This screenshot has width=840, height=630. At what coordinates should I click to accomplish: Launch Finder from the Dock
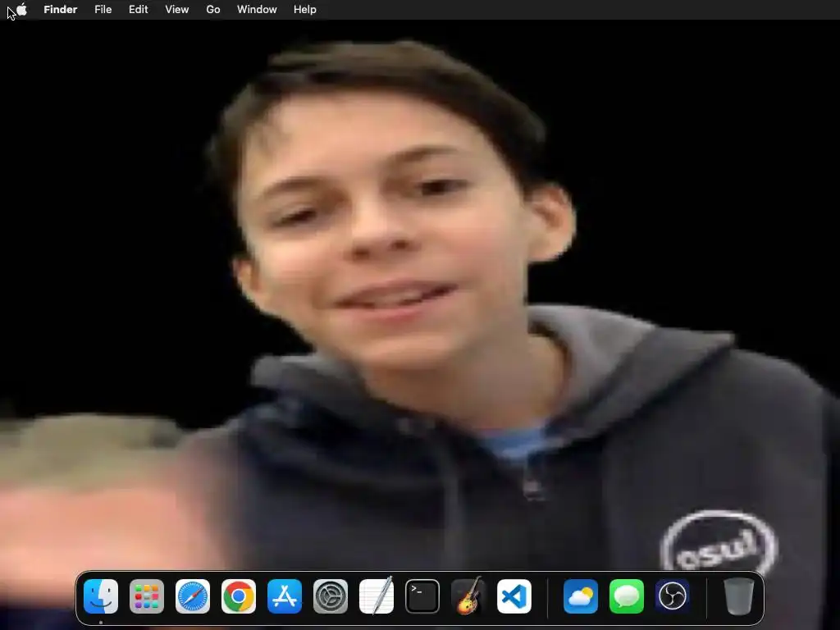point(101,596)
